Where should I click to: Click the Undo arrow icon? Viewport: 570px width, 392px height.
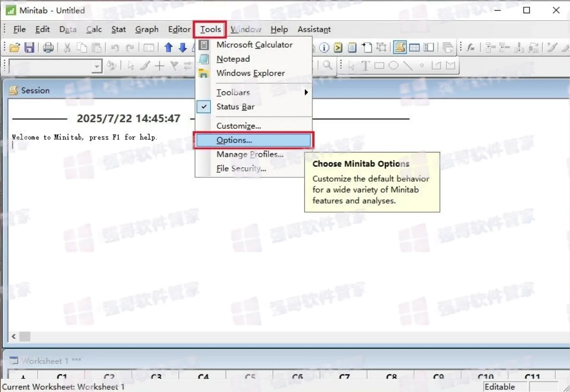point(115,47)
